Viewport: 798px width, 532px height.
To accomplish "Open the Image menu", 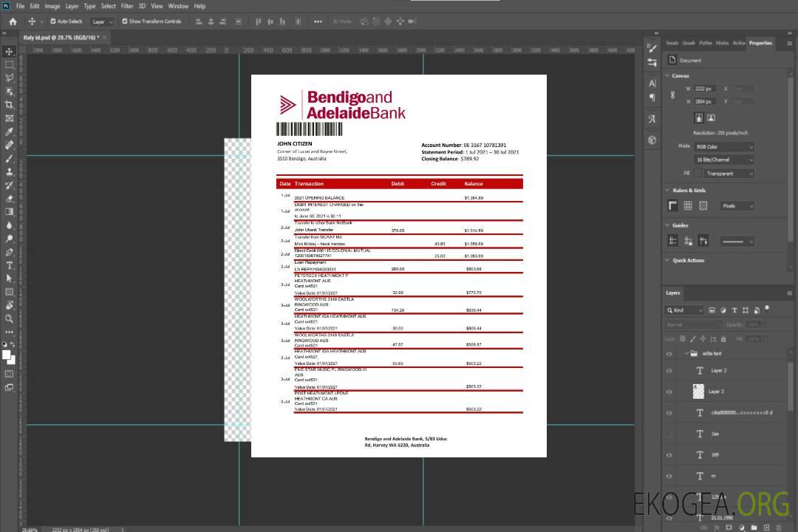I will 52,6.
